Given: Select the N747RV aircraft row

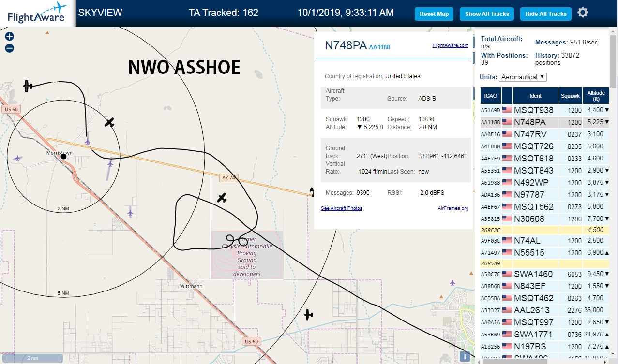Looking at the screenshot, I should click(x=545, y=134).
